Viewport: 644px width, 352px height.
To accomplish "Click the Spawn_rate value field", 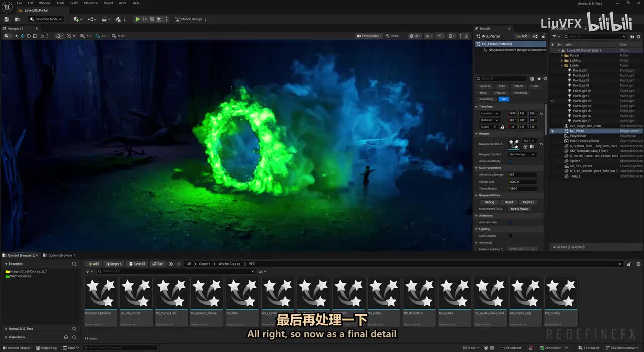I will (x=522, y=182).
